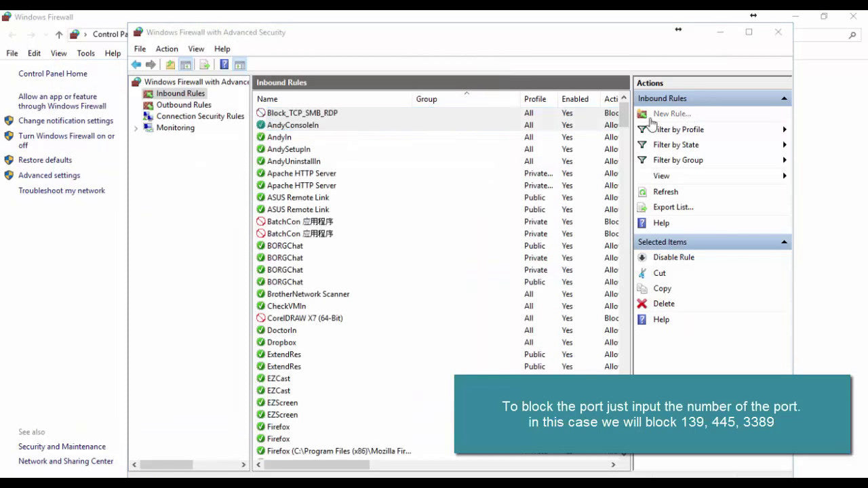The height and width of the screenshot is (488, 868).
Task: Click Turn Windows Firewall on or off
Action: click(66, 141)
